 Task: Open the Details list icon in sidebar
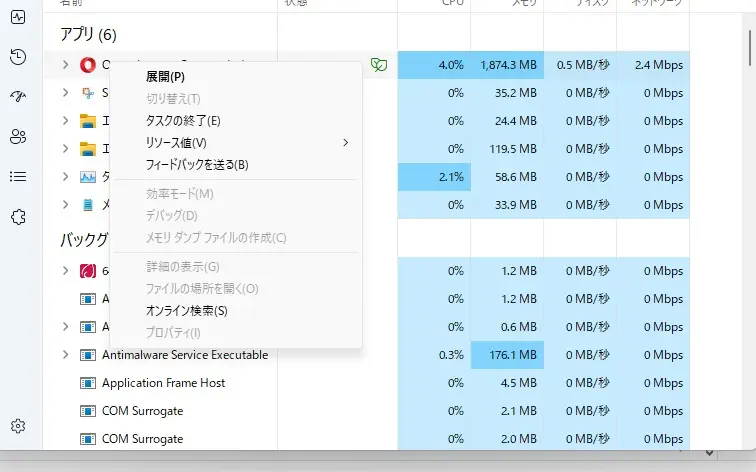[17, 177]
